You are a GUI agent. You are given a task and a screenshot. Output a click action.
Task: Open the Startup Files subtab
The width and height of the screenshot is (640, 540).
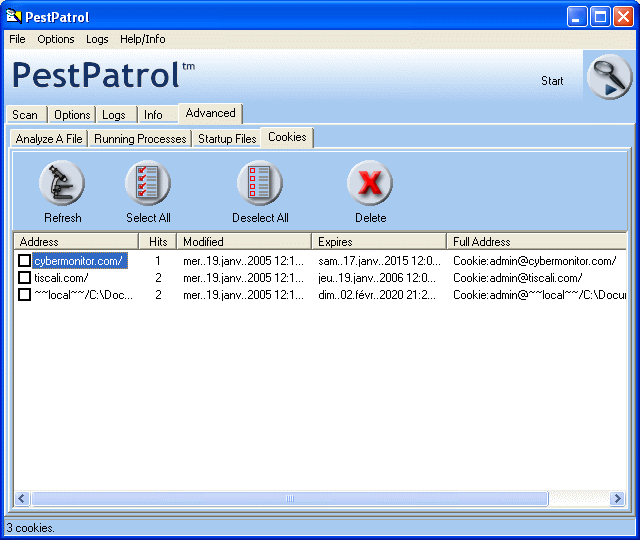click(227, 139)
